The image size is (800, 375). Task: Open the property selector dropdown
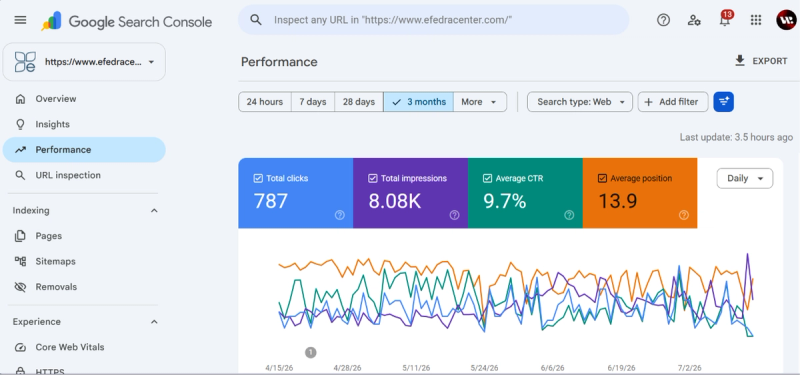(84, 62)
